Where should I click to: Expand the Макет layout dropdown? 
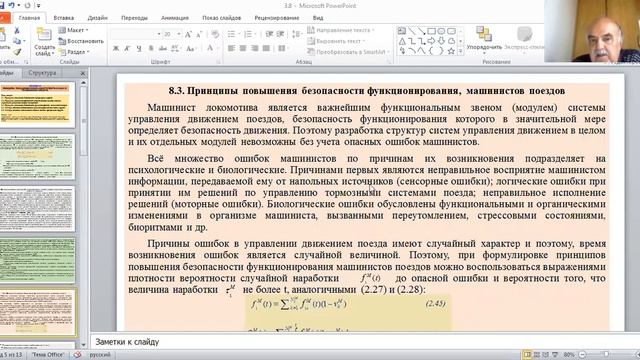74,30
